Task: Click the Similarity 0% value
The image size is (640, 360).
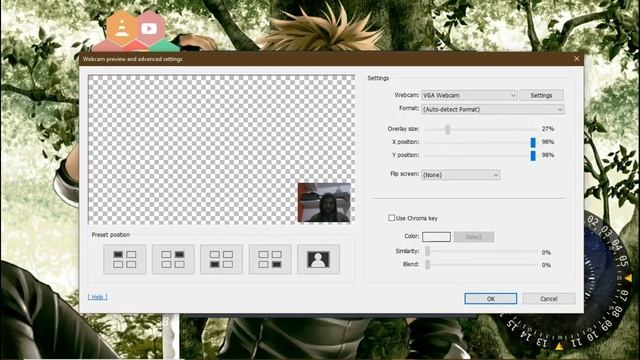Action: pos(546,252)
